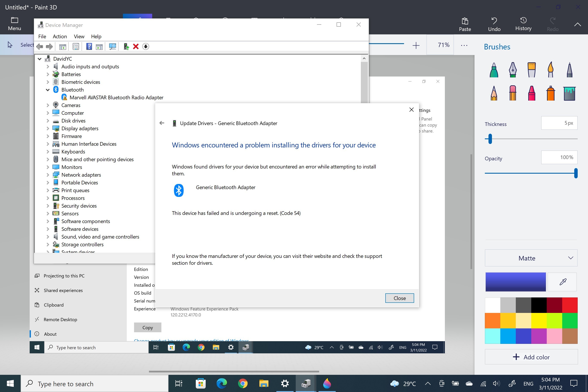Open the Matte material dropdown
The height and width of the screenshot is (392, 588).
point(531,258)
